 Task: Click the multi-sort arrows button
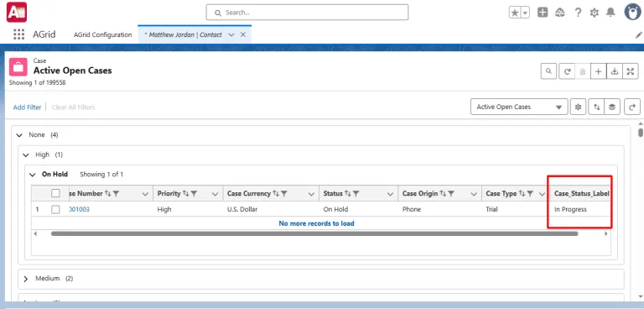596,107
